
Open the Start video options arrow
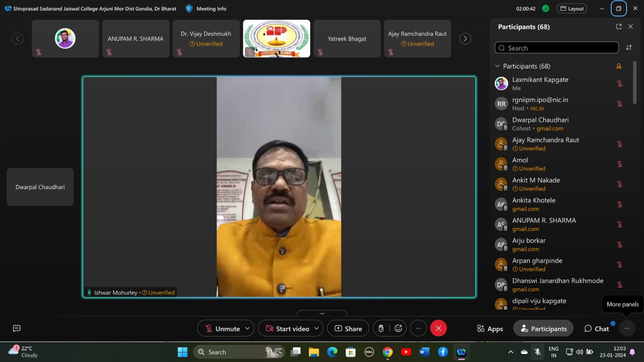[317, 329]
